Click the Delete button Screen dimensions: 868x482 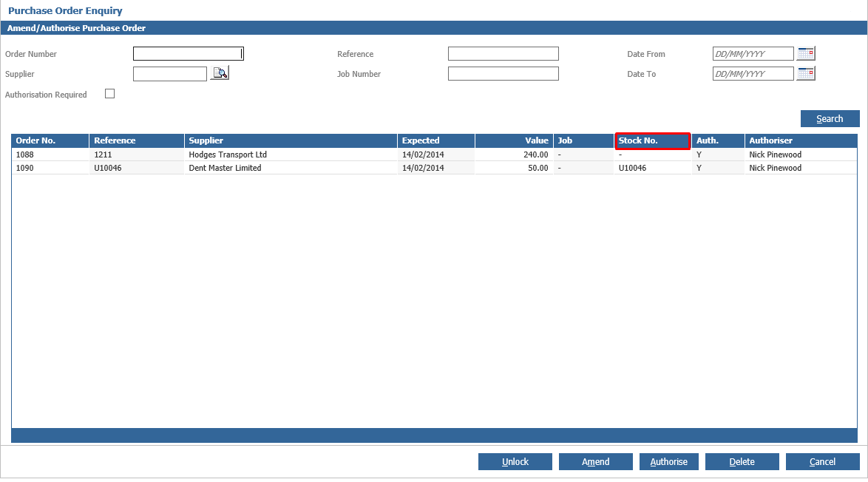tap(742, 462)
